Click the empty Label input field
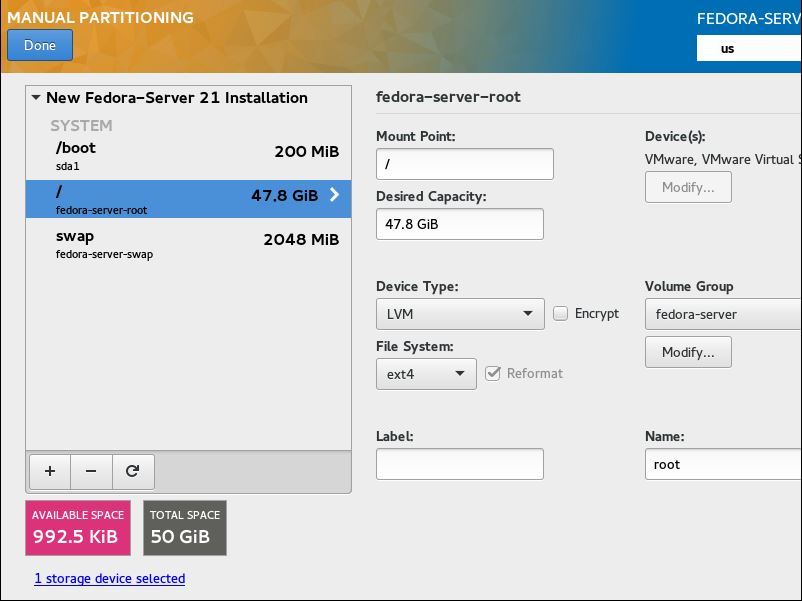 click(460, 464)
